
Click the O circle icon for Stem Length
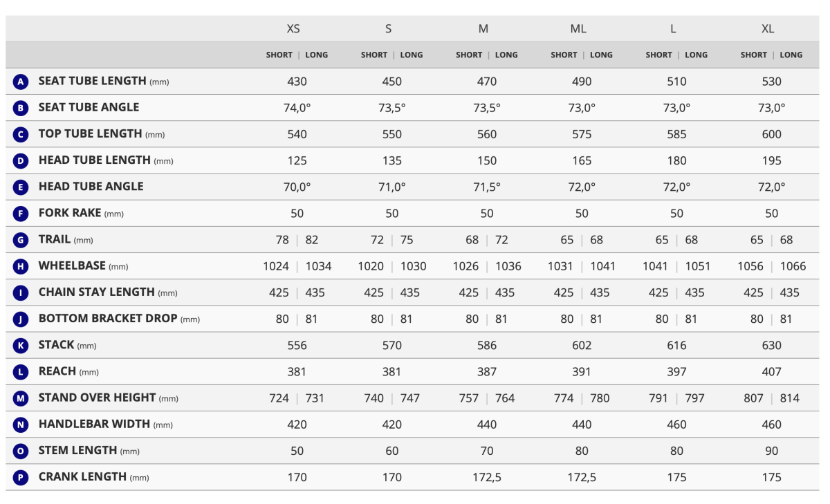(21, 451)
